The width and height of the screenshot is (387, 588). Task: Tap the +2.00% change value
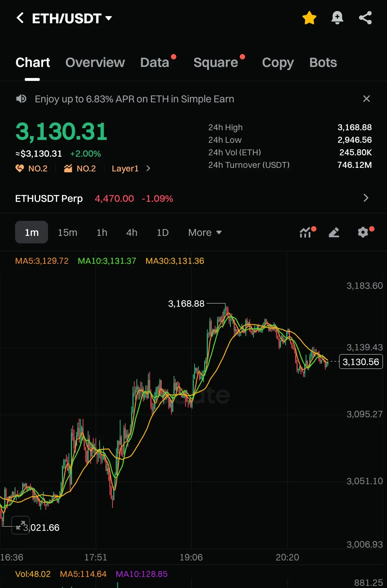pyautogui.click(x=86, y=154)
